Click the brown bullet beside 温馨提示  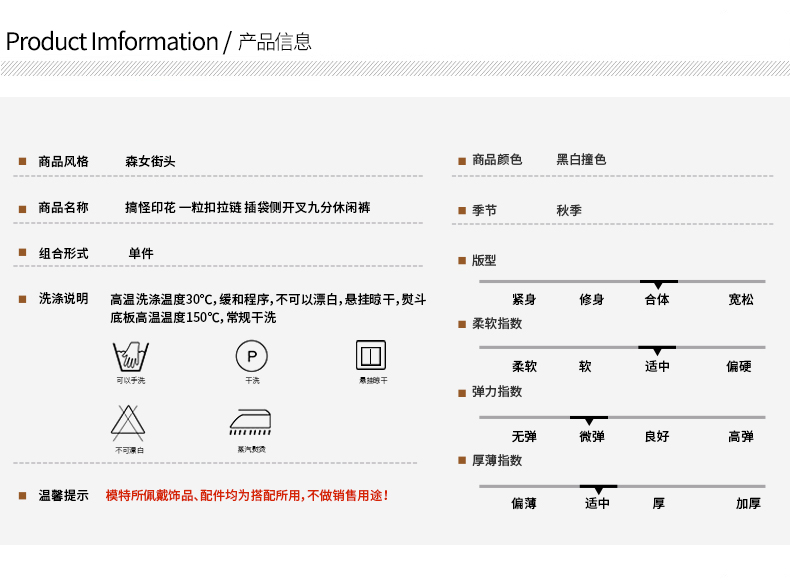(x=22, y=496)
